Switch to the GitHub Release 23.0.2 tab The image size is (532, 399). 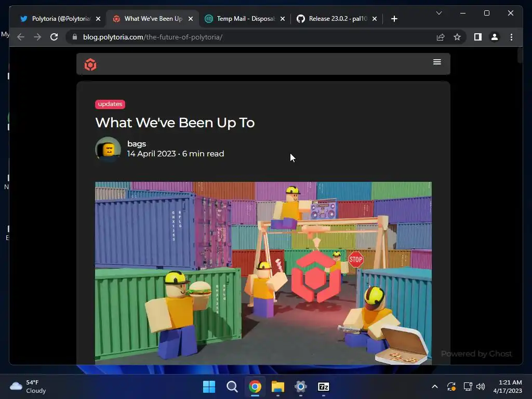click(338, 19)
